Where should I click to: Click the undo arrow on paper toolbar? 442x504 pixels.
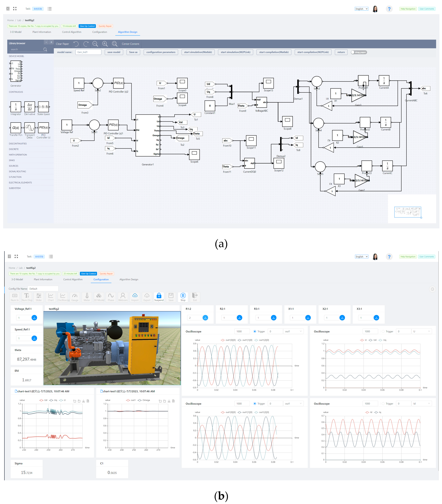[x=76, y=44]
